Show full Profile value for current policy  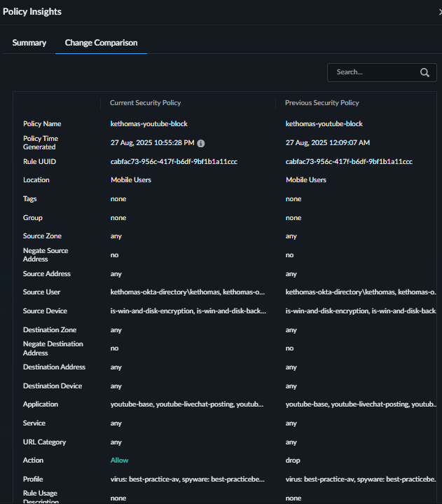pos(188,479)
